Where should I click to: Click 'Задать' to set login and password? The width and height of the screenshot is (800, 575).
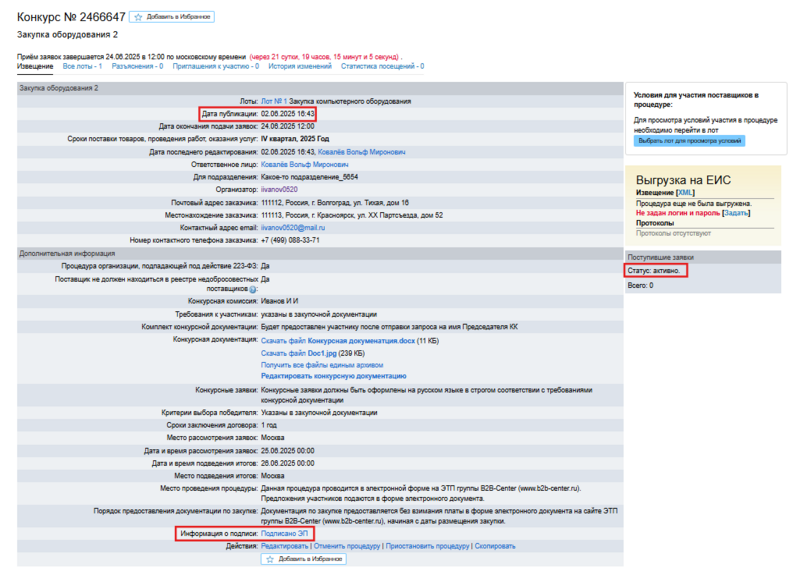click(736, 213)
